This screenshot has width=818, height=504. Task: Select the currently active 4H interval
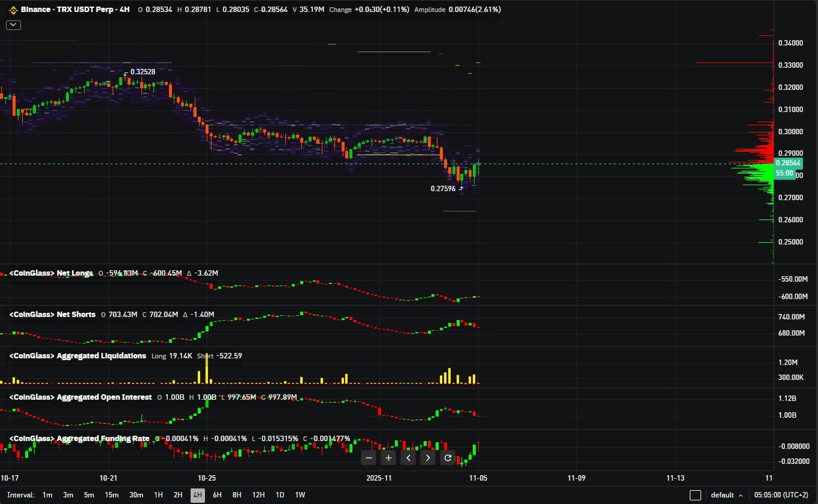pos(197,495)
